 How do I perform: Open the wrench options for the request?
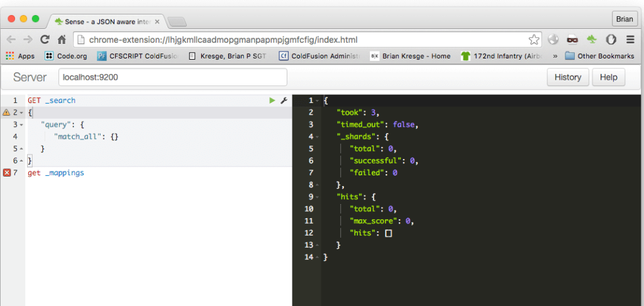(x=284, y=101)
